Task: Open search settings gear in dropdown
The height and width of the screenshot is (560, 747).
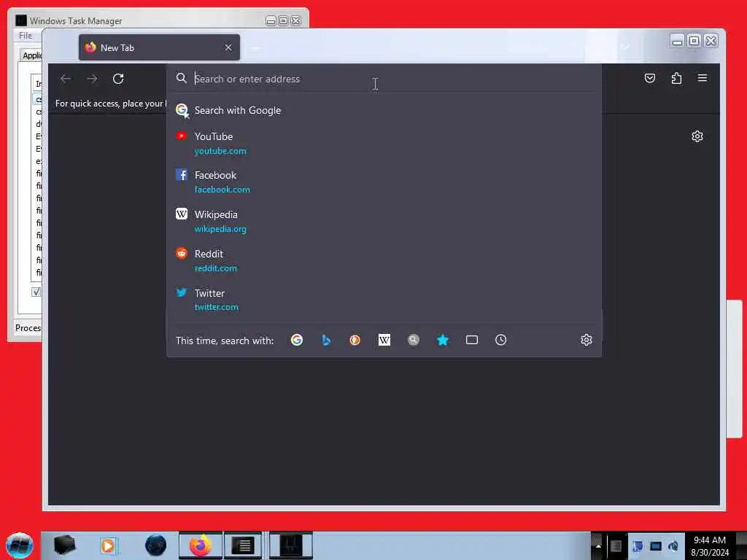Action: [x=587, y=340]
